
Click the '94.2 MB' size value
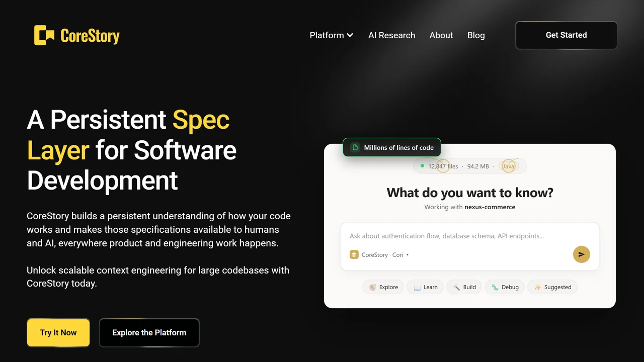click(478, 166)
